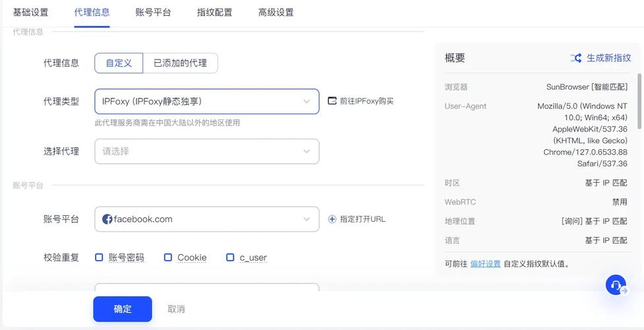Screen dimensions: 644x330
Task: Check the 账号密码 checkbox
Action: 99,257
